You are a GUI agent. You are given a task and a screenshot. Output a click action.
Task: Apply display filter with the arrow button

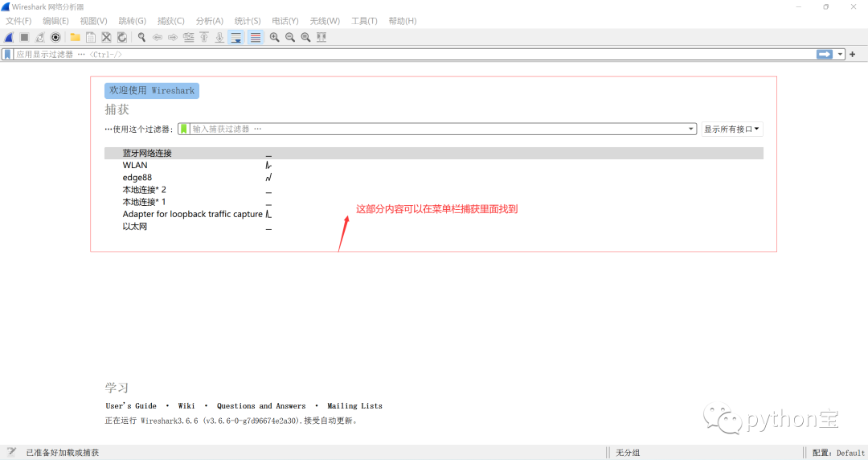[825, 55]
